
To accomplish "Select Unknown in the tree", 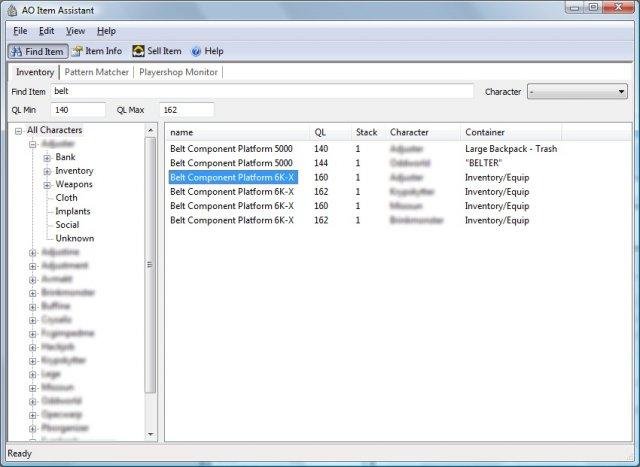I will click(75, 238).
